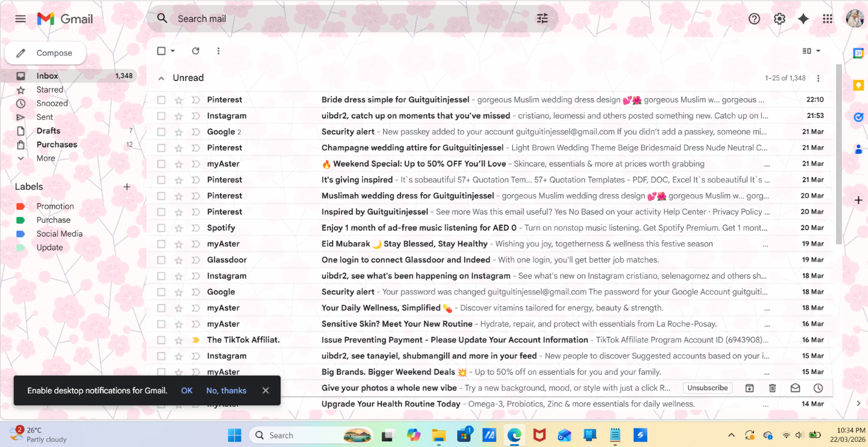Click 'No, thanks' on the notification prompt
868x447 pixels.
point(226,390)
